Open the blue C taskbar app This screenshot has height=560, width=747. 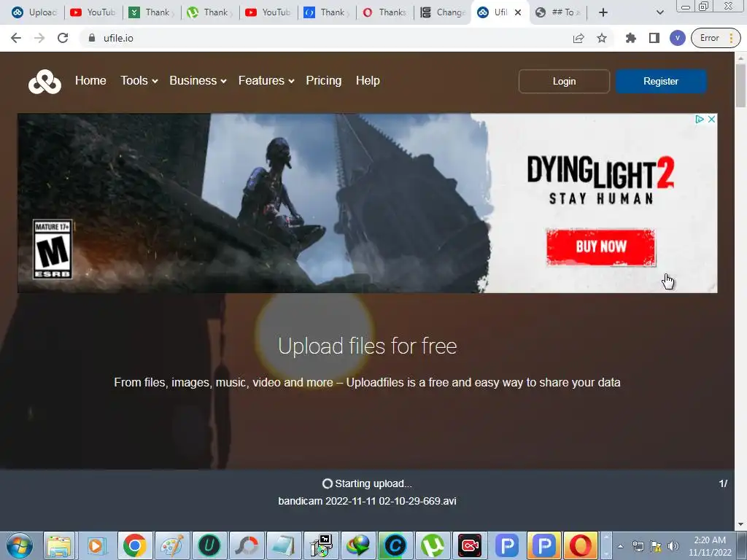(x=395, y=545)
